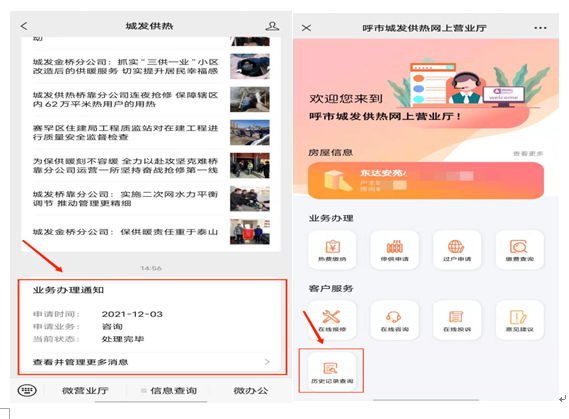Open 缴费查询 search icon
Image resolution: width=569 pixels, height=419 pixels.
pyautogui.click(x=519, y=250)
